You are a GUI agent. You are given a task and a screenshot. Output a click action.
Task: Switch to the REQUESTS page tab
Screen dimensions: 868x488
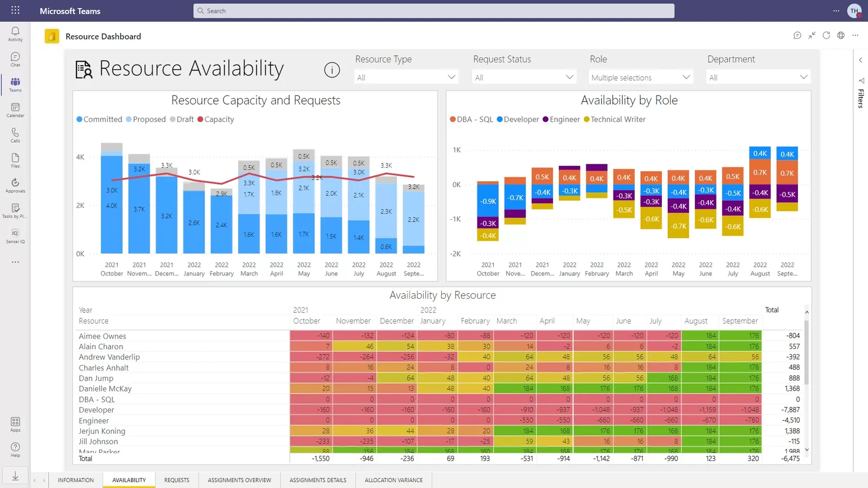coord(177,480)
